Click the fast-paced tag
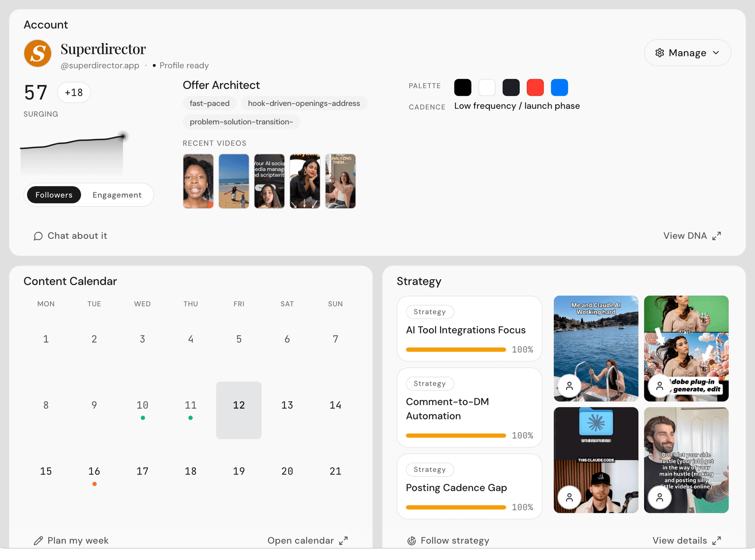755x560 pixels. pyautogui.click(x=209, y=103)
